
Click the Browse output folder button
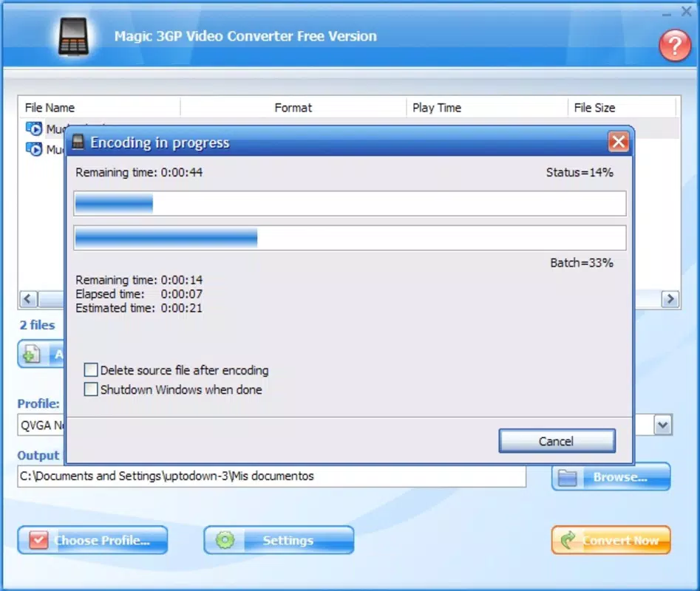(x=611, y=476)
